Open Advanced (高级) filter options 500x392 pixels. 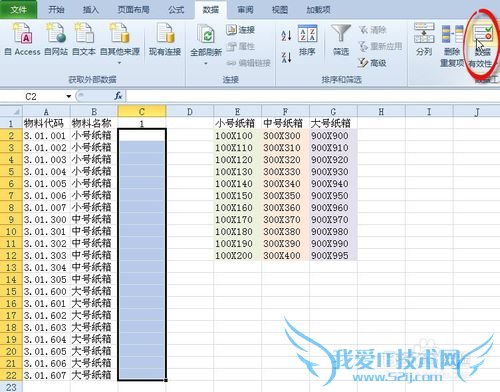coord(372,62)
